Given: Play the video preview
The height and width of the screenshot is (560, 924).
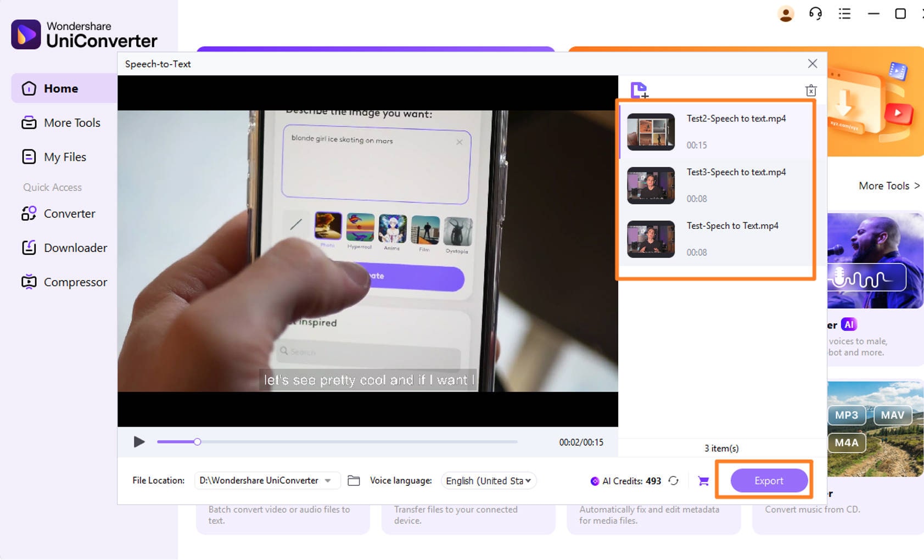Looking at the screenshot, I should (x=139, y=442).
